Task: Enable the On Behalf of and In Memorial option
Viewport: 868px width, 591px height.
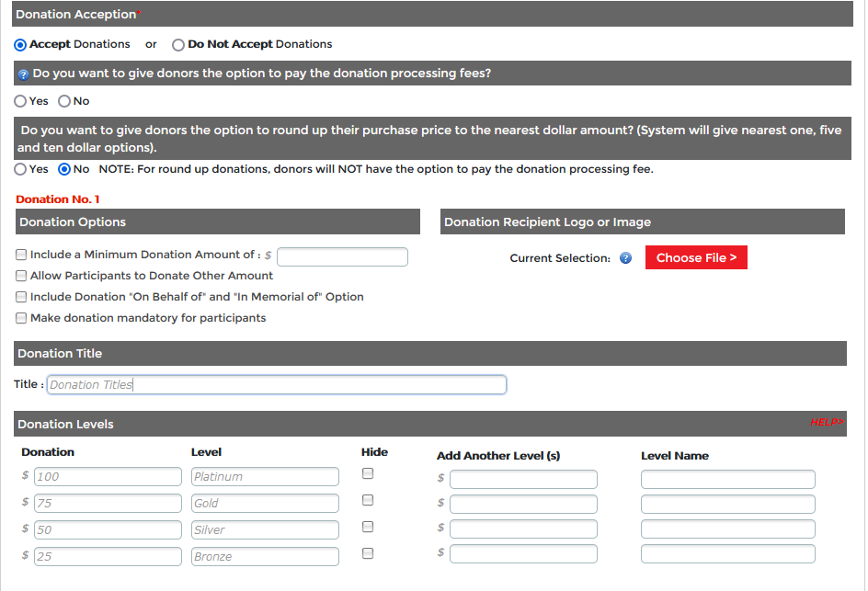Action: click(21, 297)
